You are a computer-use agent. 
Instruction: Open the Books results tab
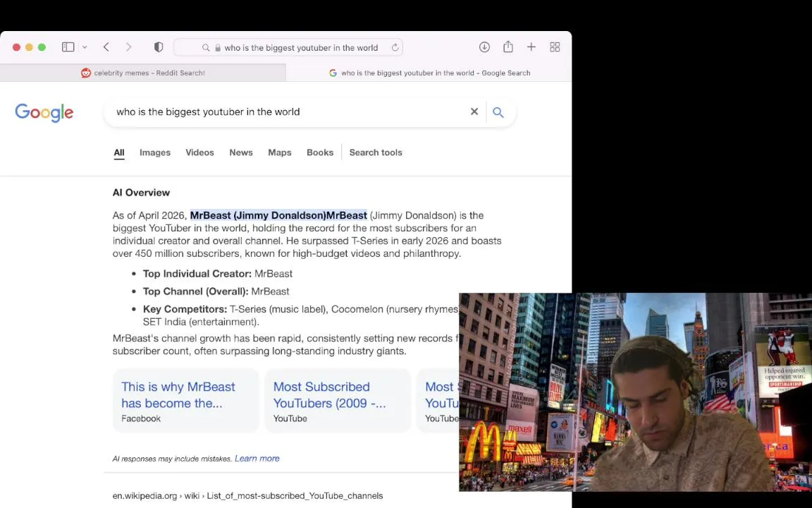point(320,152)
